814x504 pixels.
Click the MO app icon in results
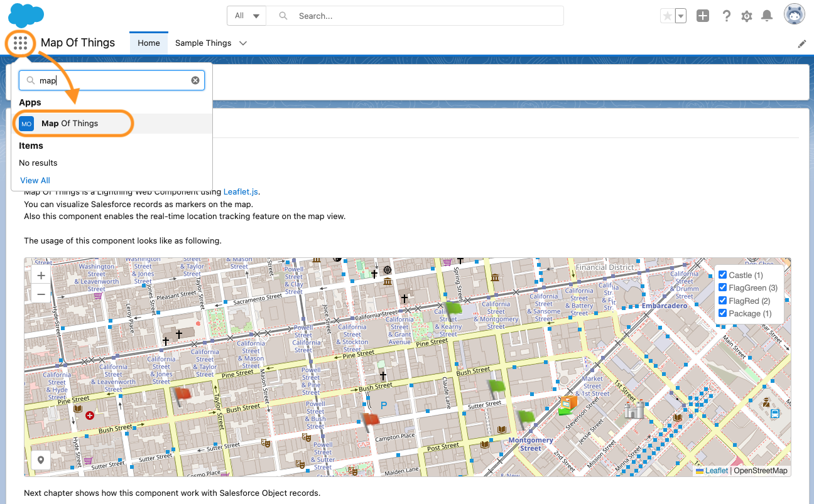pyautogui.click(x=26, y=124)
